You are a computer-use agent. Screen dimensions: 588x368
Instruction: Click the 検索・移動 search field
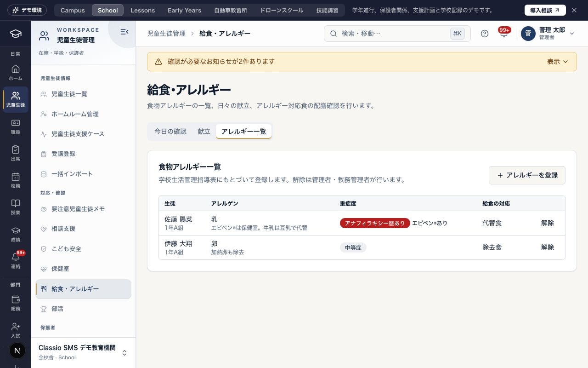397,34
